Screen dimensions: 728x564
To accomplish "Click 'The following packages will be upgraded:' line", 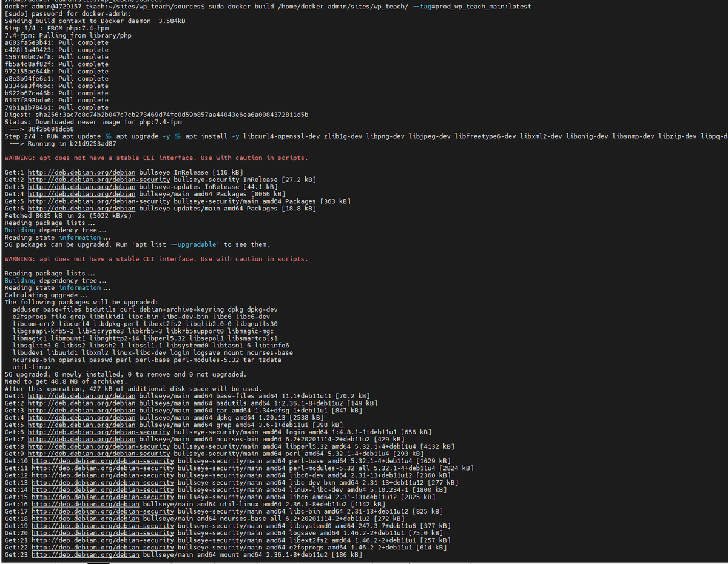I will point(81,302).
